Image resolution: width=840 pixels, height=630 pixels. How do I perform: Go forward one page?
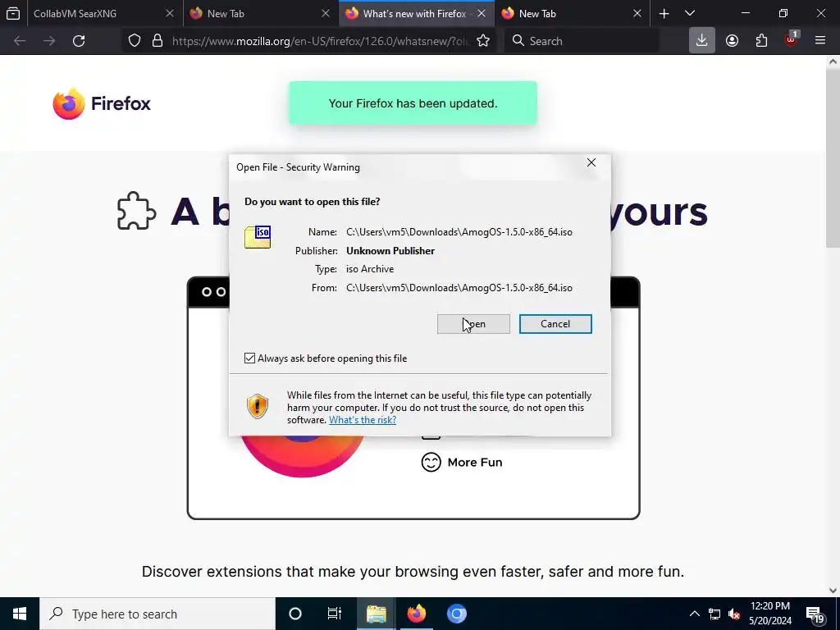coord(49,41)
